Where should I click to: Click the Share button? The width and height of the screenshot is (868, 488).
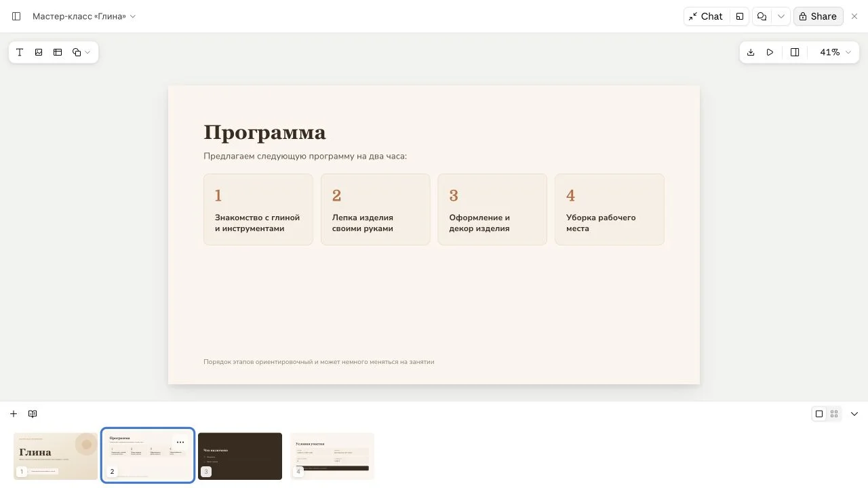click(818, 16)
